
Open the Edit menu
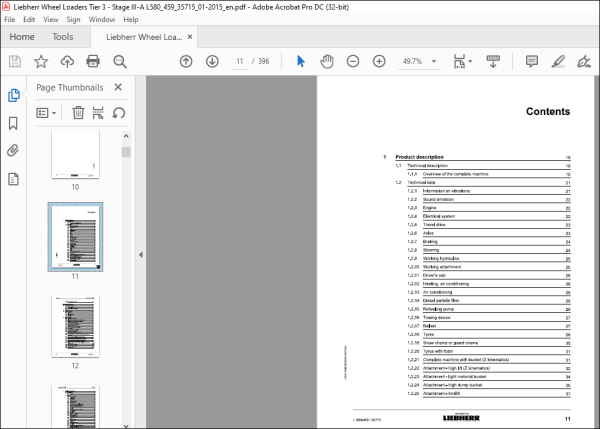coord(29,20)
